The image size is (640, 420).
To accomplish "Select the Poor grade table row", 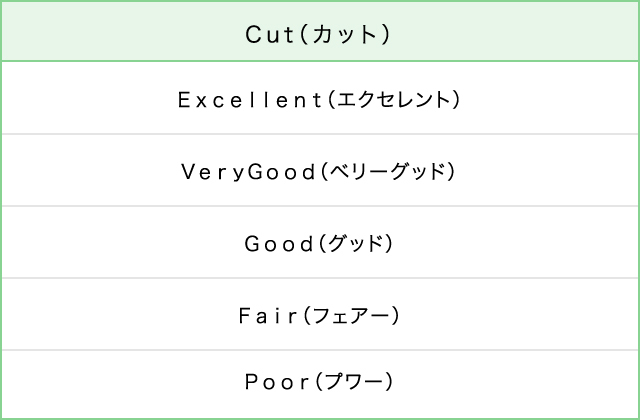I will coord(100,381).
